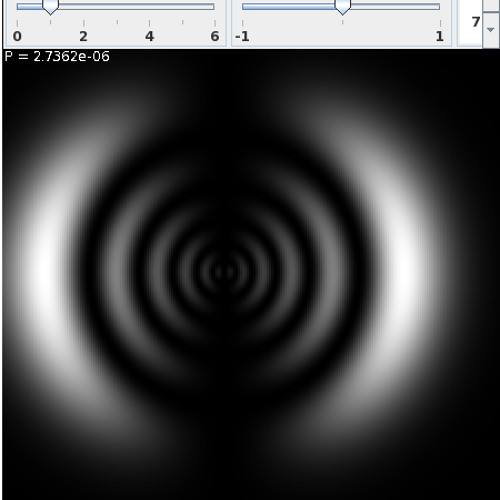This screenshot has height=500, width=500.
Task: Click the probability readout P = 2.7362e-06
Action: pos(57,56)
